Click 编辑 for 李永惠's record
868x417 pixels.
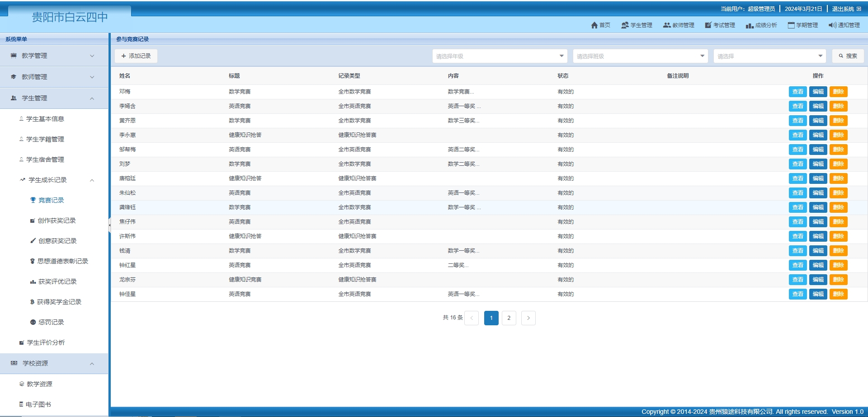(818, 135)
